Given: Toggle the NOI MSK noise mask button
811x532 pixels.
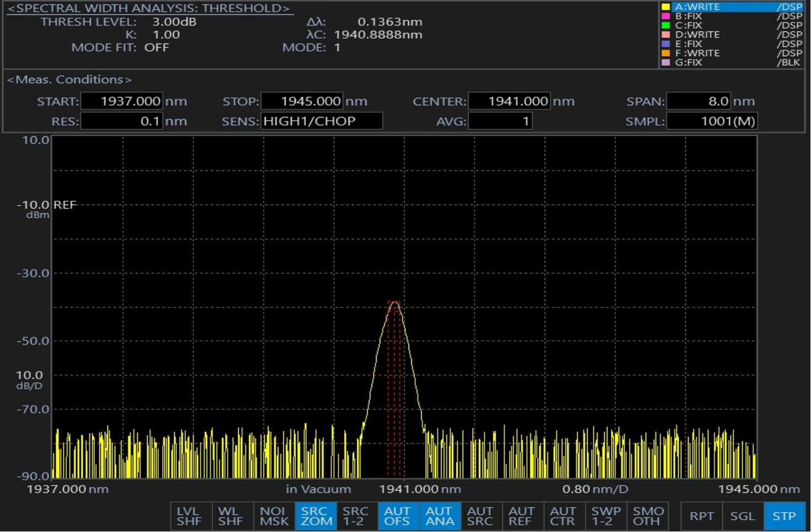Looking at the screenshot, I should pyautogui.click(x=273, y=516).
